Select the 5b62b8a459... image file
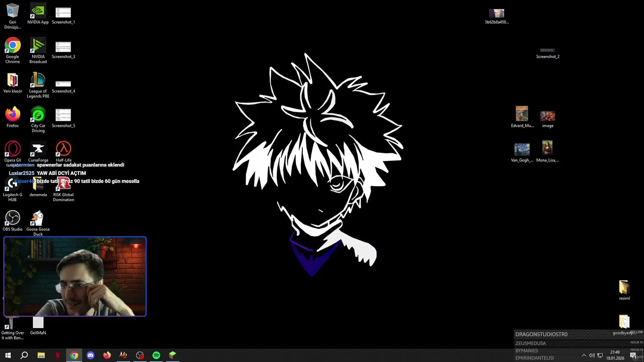644x362 pixels. click(497, 16)
